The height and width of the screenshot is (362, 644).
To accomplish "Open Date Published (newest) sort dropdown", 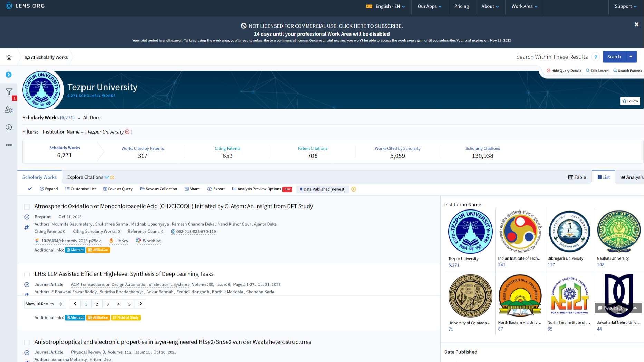I will pyautogui.click(x=323, y=189).
